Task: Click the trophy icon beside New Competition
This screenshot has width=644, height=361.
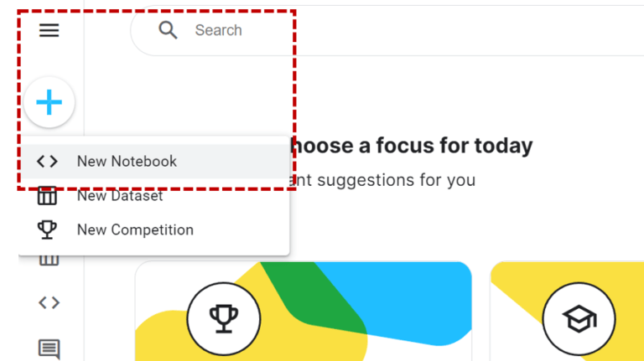Action: 48,229
